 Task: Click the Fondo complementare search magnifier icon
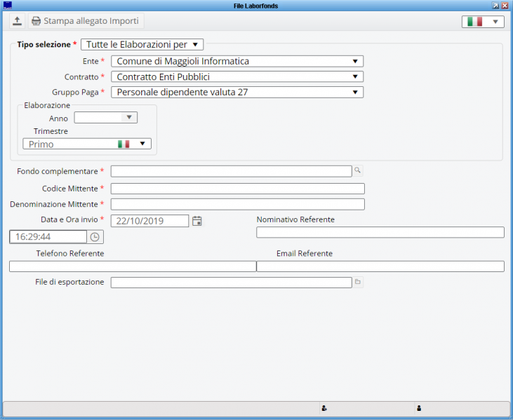[357, 170]
